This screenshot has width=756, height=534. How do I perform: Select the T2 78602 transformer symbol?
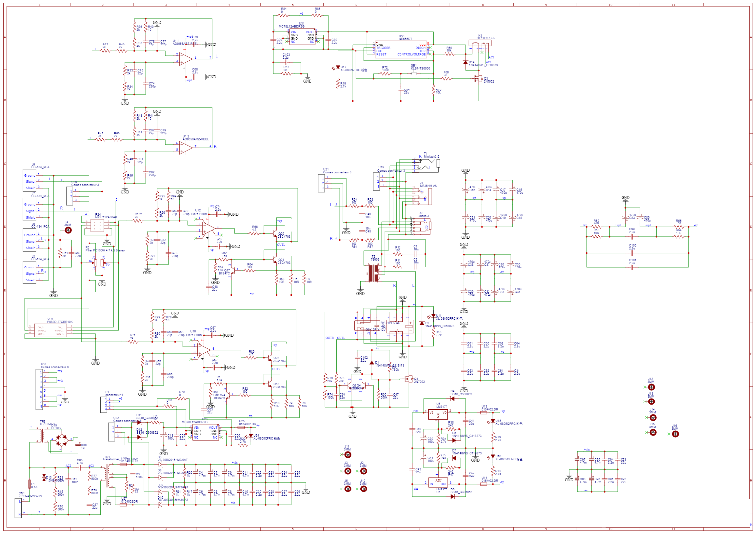coord(374,272)
